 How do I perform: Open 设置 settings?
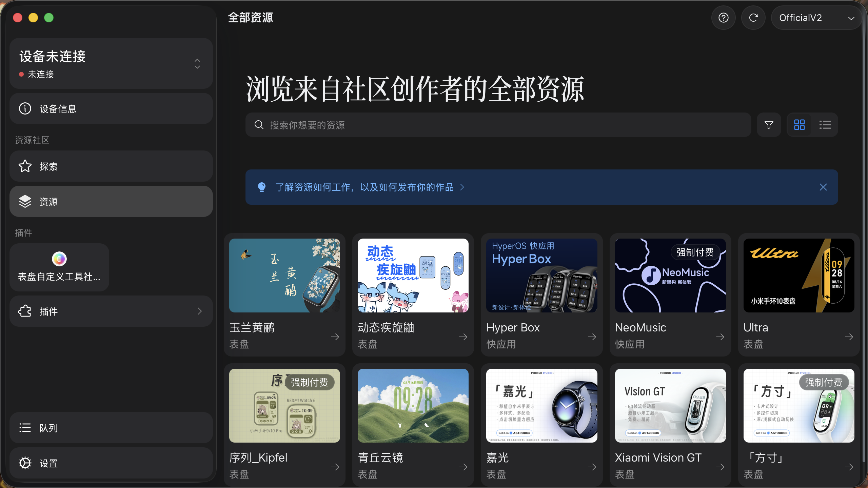click(111, 463)
